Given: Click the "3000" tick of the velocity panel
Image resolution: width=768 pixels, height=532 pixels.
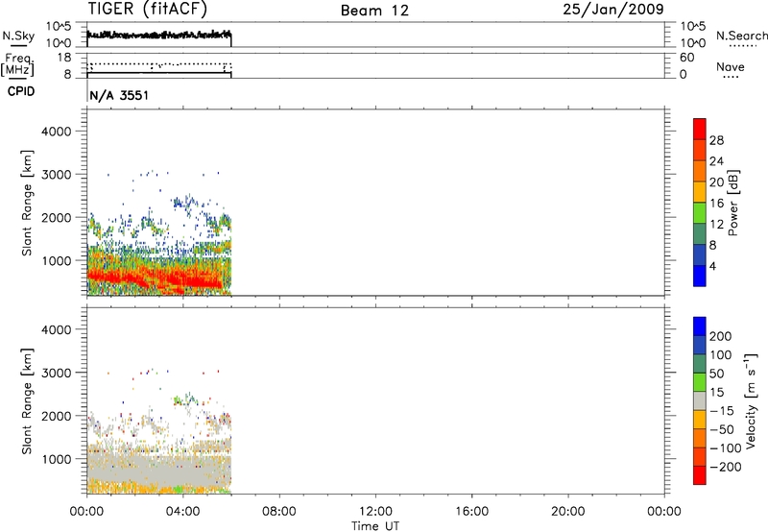Looking at the screenshot, I should (56, 373).
